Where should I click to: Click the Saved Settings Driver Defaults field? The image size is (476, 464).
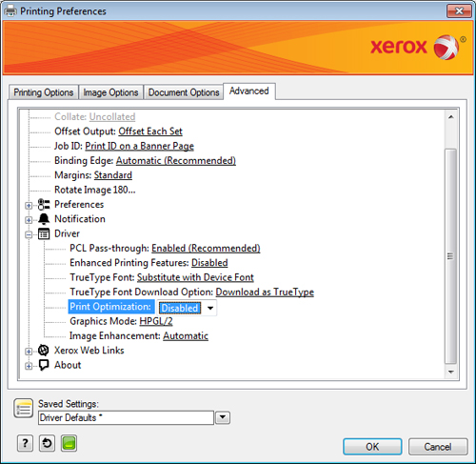point(126,417)
